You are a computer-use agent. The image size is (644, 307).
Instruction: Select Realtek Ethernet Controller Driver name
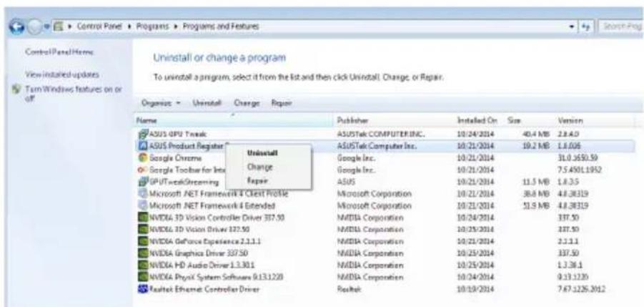(x=204, y=289)
